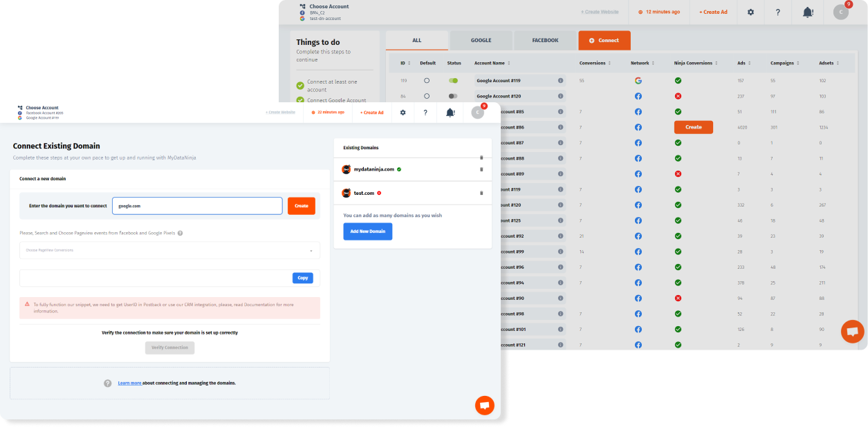Delete the mydataninja.com domain
The image size is (868, 427).
coord(481,169)
